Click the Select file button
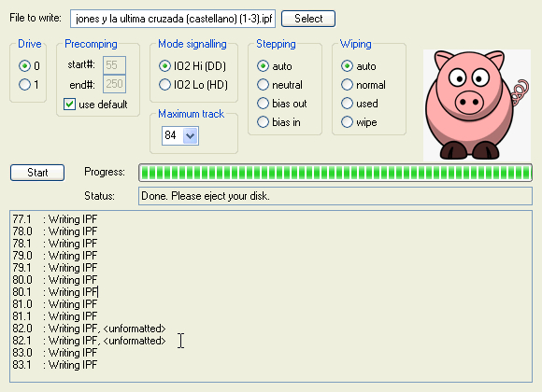The height and width of the screenshot is (392, 542). click(x=308, y=19)
